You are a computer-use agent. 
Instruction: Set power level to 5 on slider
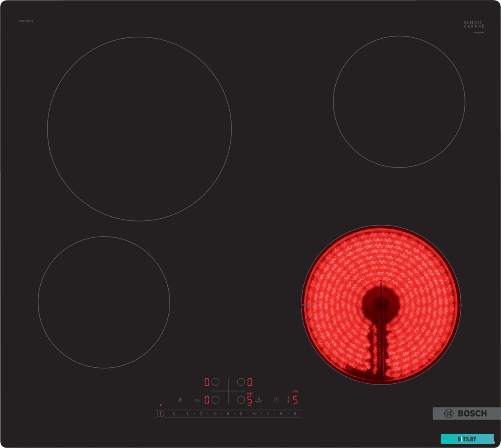pos(241,414)
